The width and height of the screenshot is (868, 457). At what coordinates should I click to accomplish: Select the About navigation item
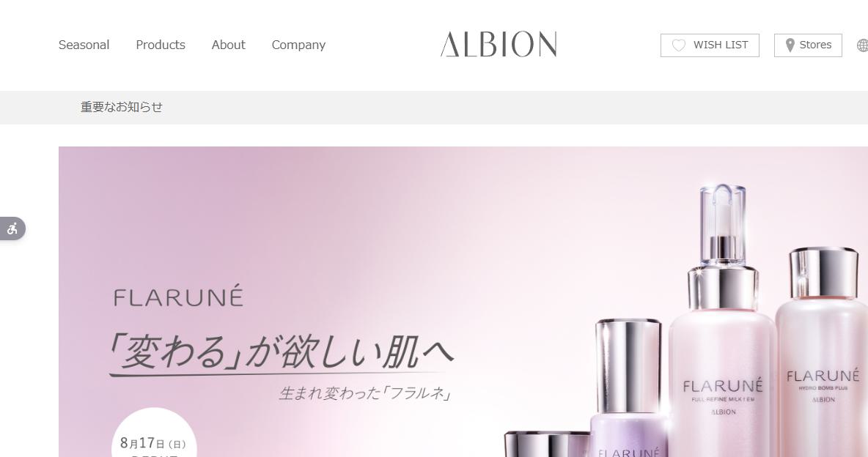pyautogui.click(x=228, y=45)
